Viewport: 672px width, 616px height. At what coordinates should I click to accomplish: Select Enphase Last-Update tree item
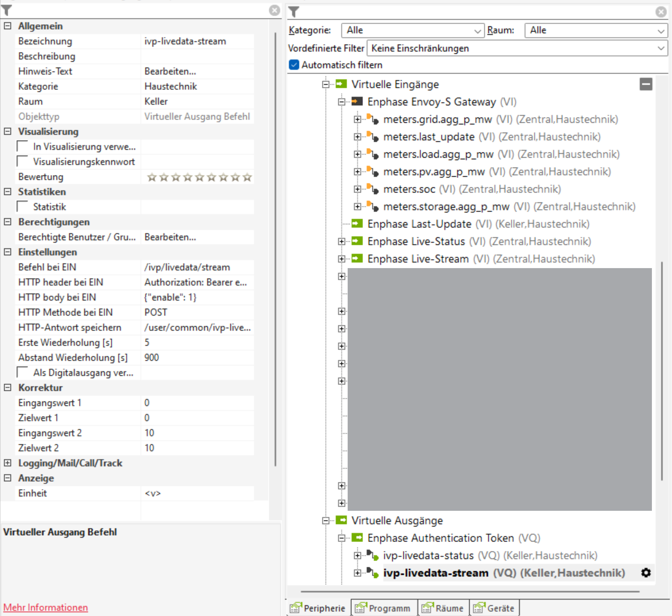478,224
